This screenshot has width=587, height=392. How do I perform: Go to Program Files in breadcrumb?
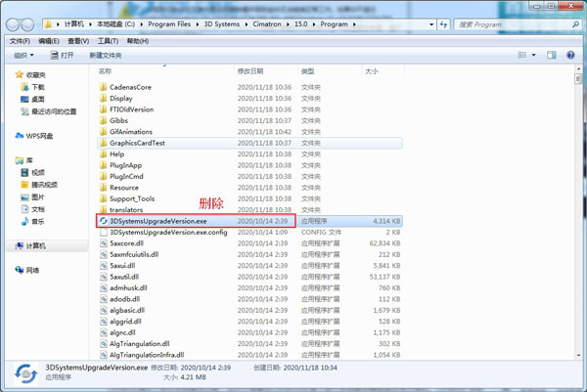[x=169, y=24]
